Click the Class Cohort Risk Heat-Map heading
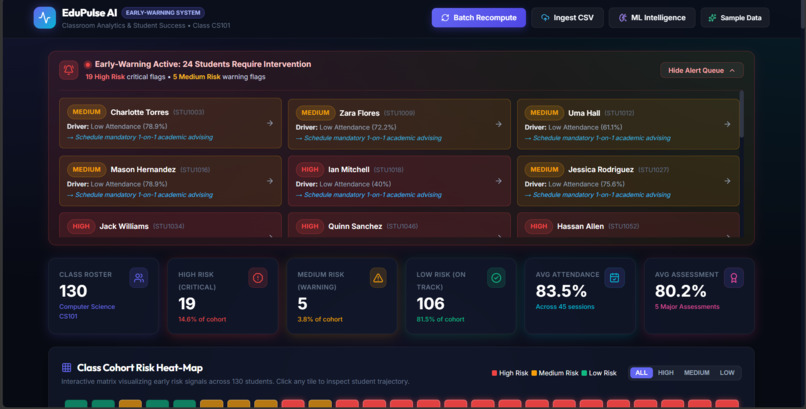806x409 pixels. [140, 368]
